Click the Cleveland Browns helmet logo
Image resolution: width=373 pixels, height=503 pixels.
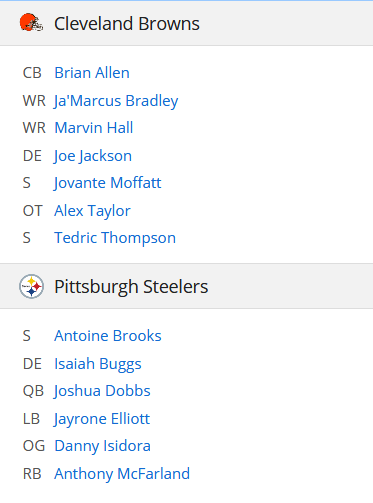[31, 23]
